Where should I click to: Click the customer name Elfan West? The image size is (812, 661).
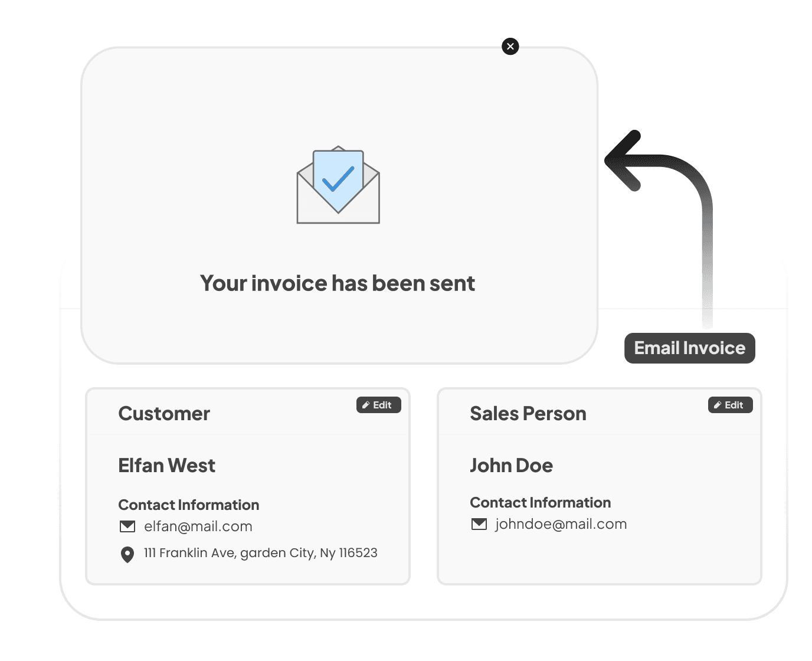(x=167, y=466)
